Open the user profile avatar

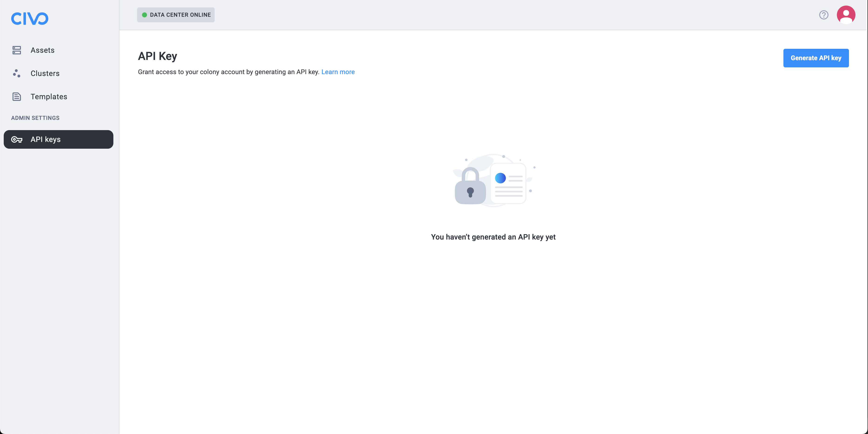(846, 15)
